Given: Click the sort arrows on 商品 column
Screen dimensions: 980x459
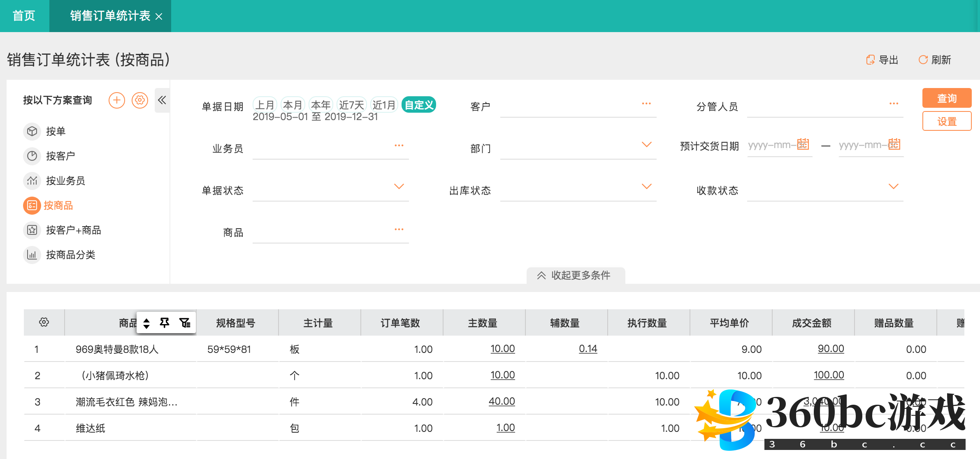Looking at the screenshot, I should (x=146, y=322).
